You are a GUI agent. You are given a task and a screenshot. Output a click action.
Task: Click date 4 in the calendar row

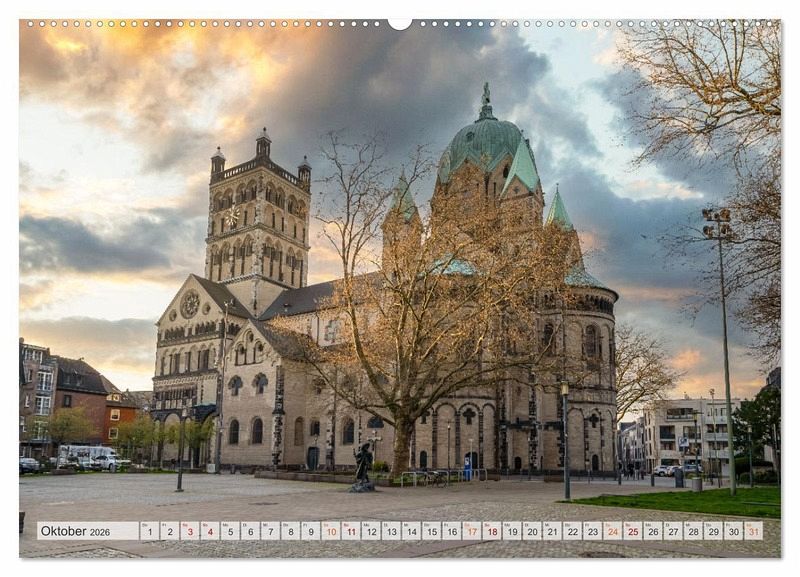209,531
